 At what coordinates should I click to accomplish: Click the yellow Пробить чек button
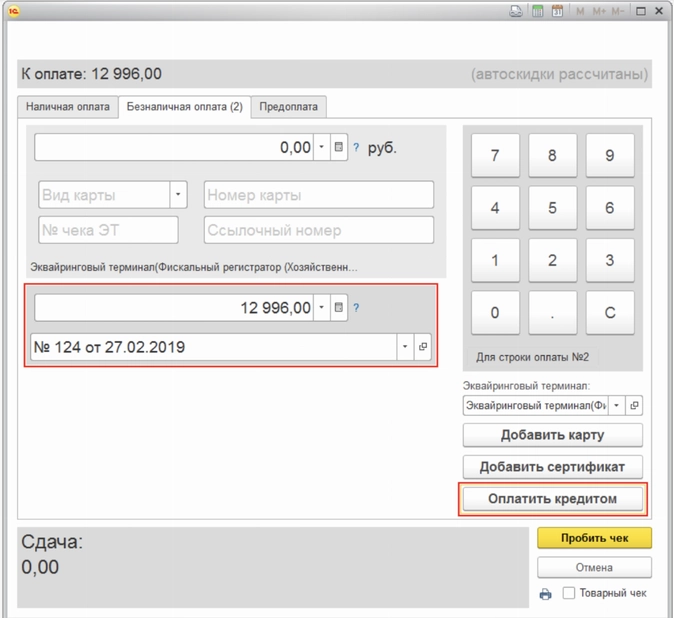click(594, 538)
